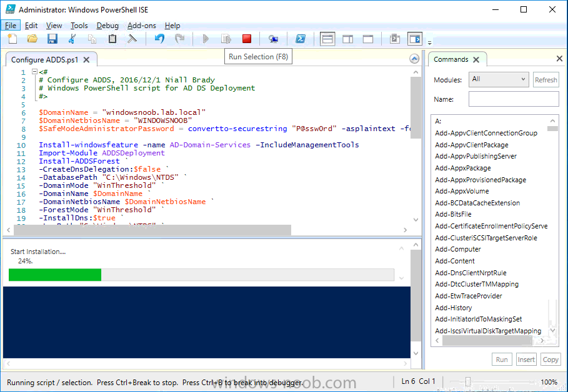Clear the console pane with the toolbar icon
Viewport: 568px width, 392px height.
132,39
